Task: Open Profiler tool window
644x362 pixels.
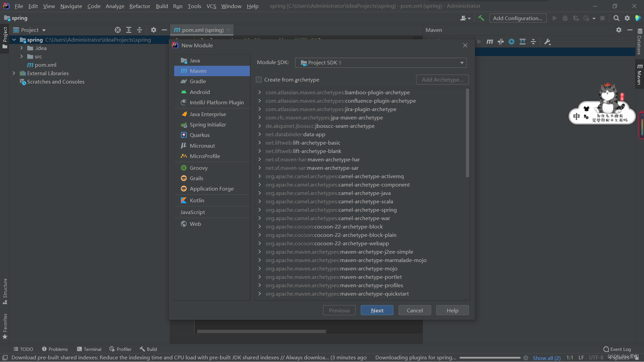Action: [120, 349]
